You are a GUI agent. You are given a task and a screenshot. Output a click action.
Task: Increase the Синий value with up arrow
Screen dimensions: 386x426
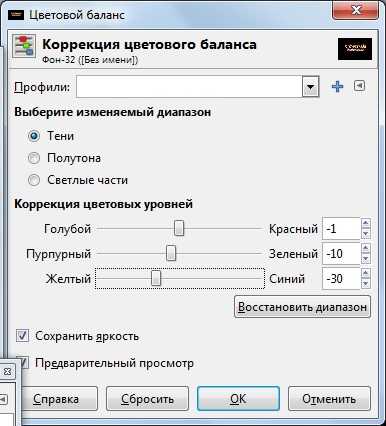(x=366, y=273)
